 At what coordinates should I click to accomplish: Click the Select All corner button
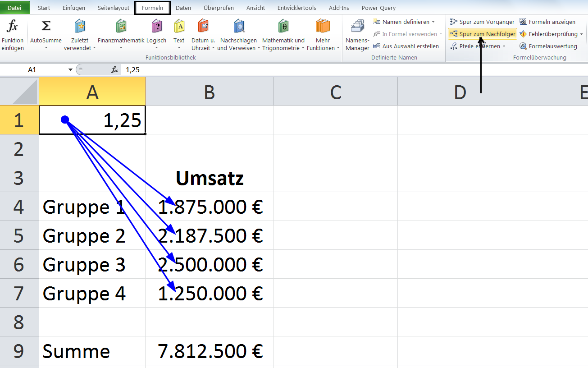(19, 92)
